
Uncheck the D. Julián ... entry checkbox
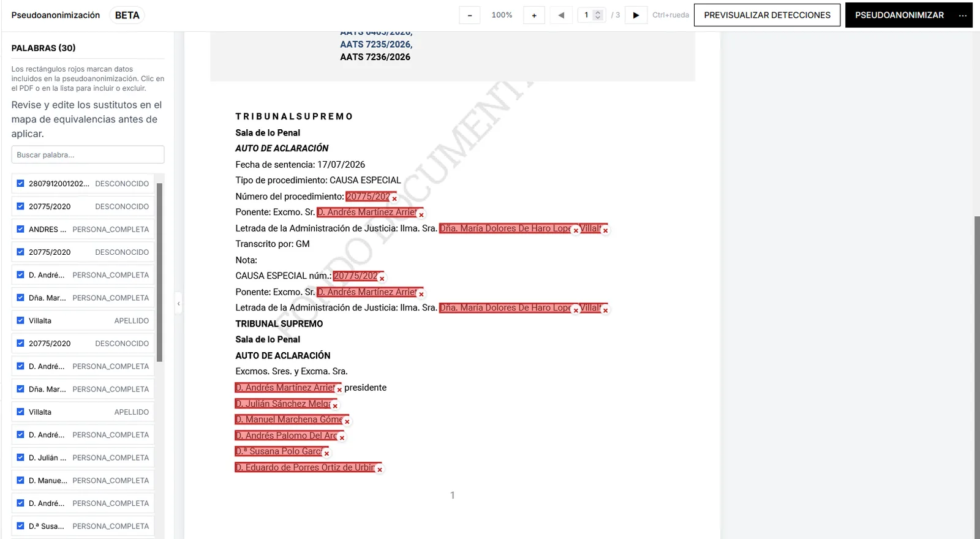20,458
